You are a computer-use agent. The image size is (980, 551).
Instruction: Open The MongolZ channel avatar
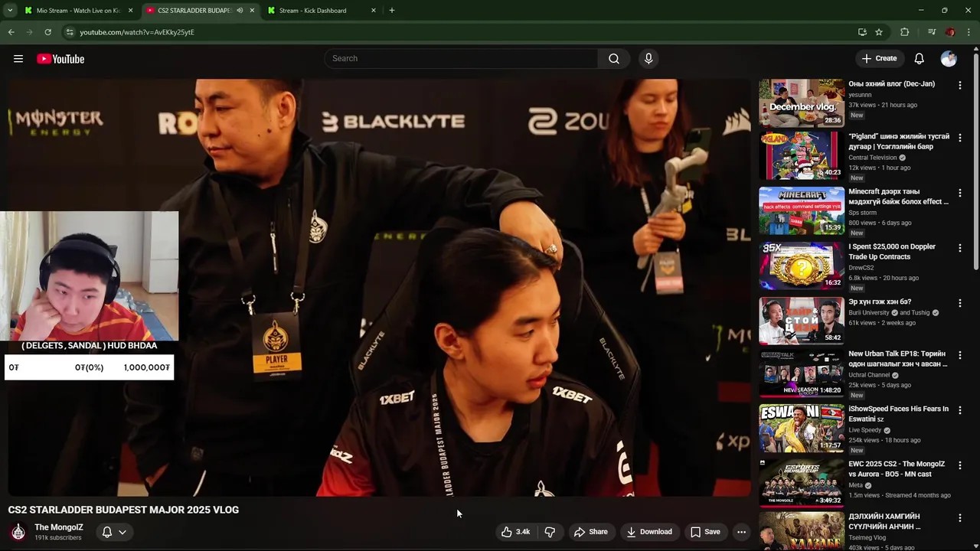(18, 531)
